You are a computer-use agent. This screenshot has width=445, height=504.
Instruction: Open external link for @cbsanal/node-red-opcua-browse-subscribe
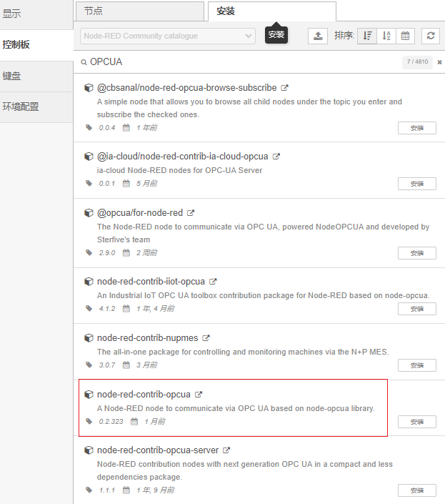point(284,88)
